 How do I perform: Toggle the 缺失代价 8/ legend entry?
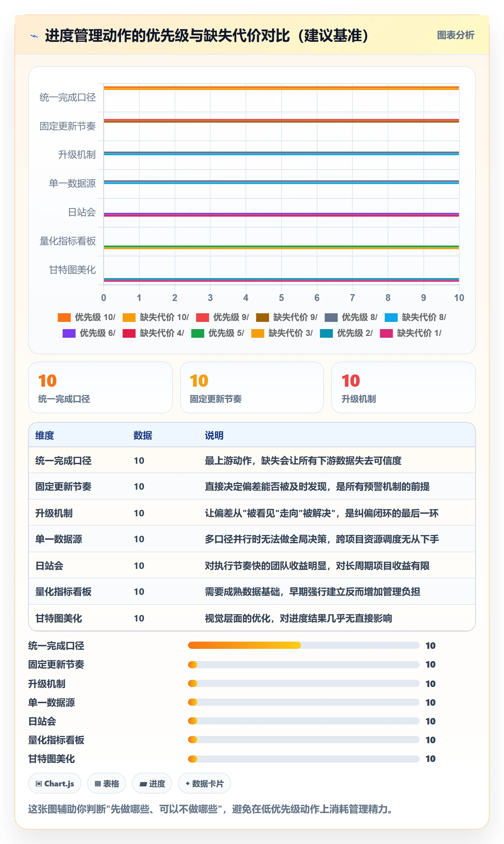415,317
